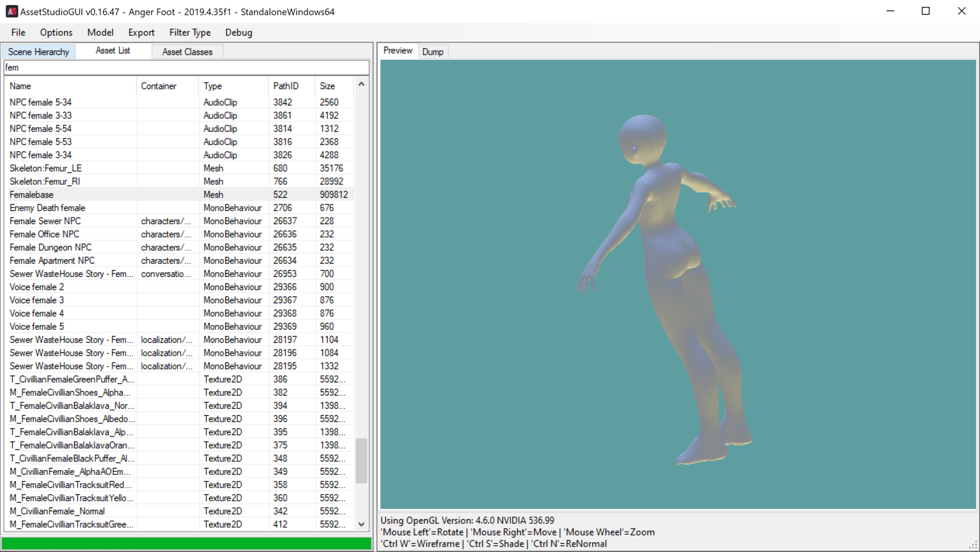Viewport: 980px width, 552px height.
Task: Click the scroll up arrow in asset list
Action: pos(361,84)
